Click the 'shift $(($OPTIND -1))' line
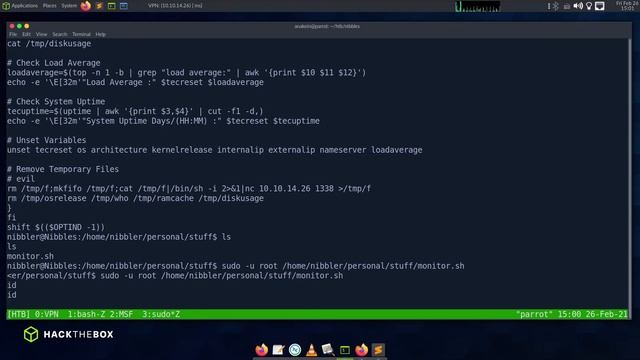 (x=56, y=227)
